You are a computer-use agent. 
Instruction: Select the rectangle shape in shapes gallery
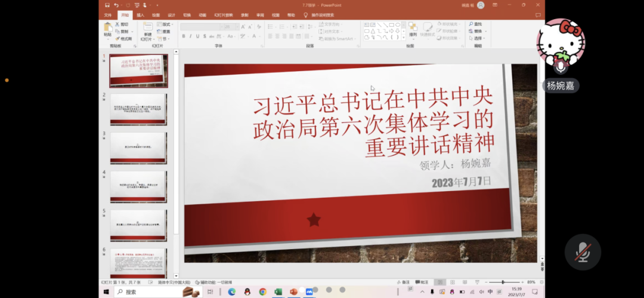coord(391,24)
